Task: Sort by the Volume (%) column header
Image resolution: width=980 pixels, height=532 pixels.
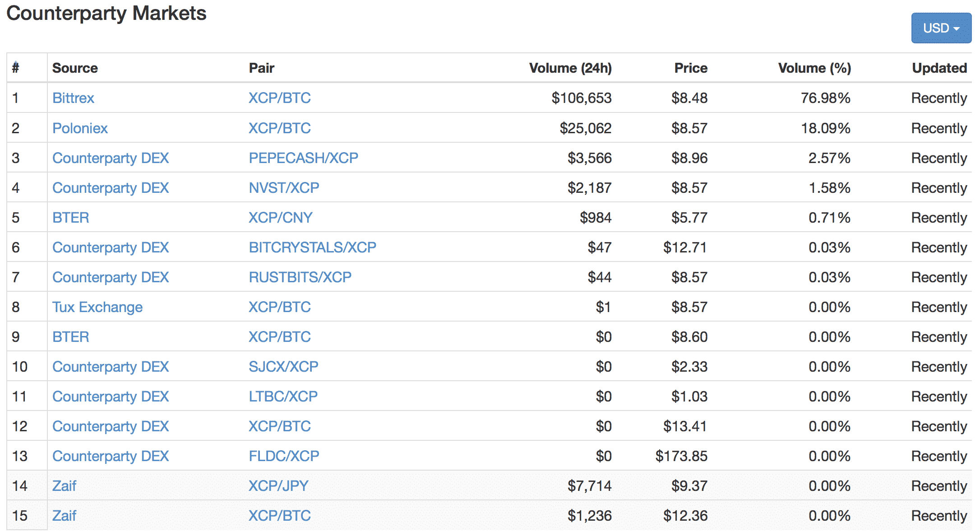Action: tap(814, 68)
